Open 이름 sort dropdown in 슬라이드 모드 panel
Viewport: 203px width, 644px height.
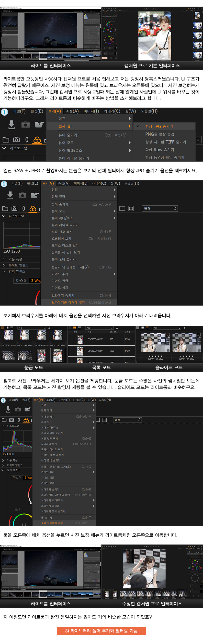point(167,327)
